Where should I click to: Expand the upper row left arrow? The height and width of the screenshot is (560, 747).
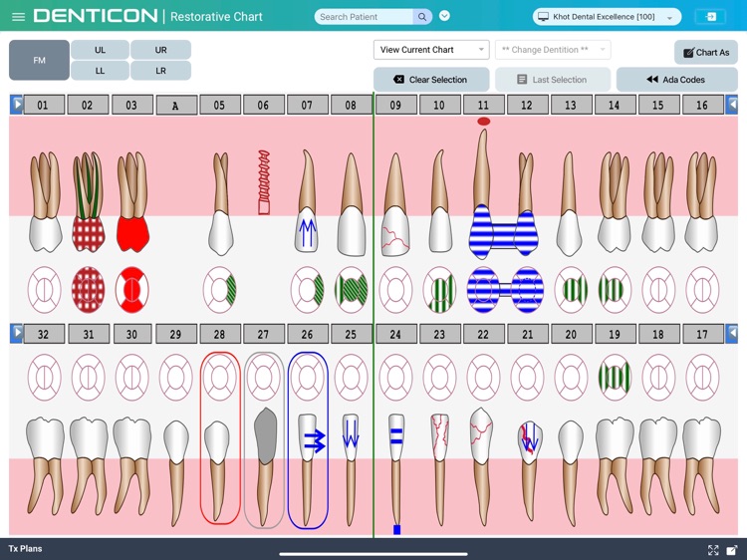(17, 105)
